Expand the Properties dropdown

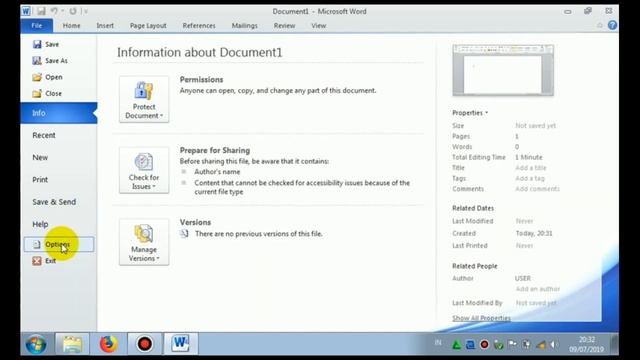coord(470,113)
